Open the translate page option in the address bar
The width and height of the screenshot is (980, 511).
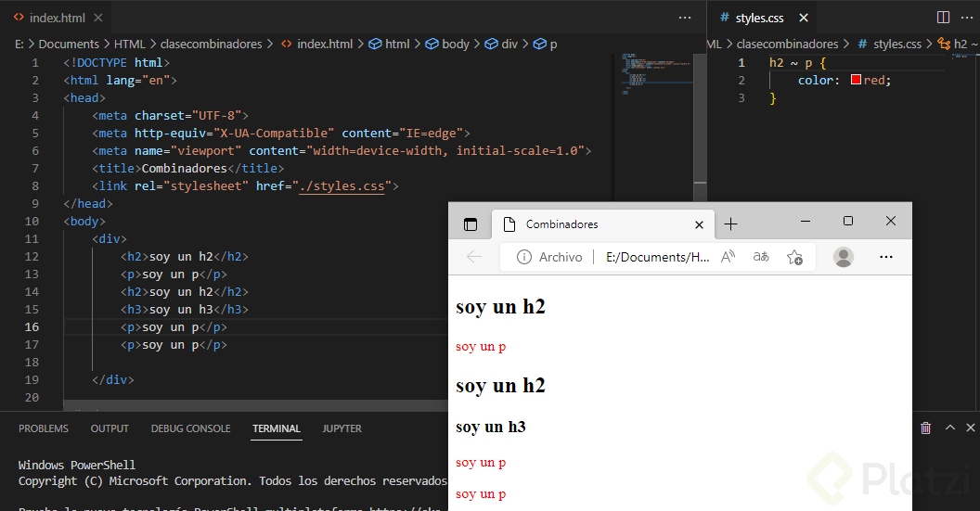761,257
